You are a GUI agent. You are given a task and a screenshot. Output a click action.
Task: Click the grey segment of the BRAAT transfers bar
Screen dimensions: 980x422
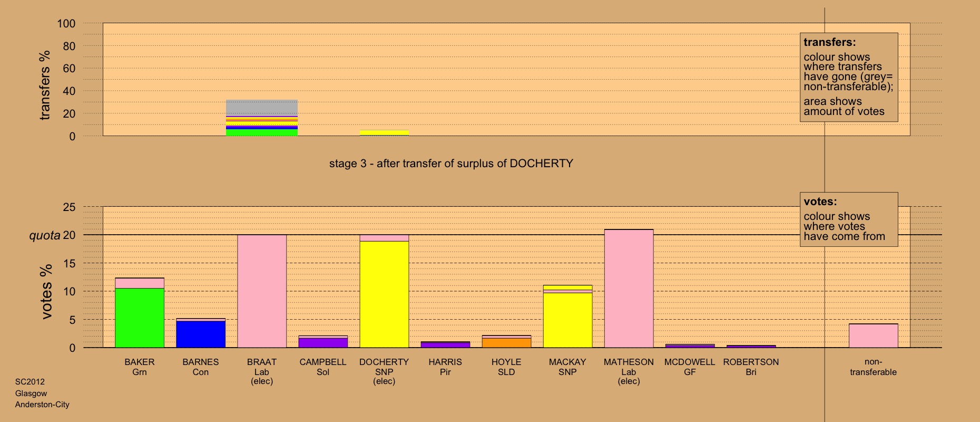pos(262,108)
